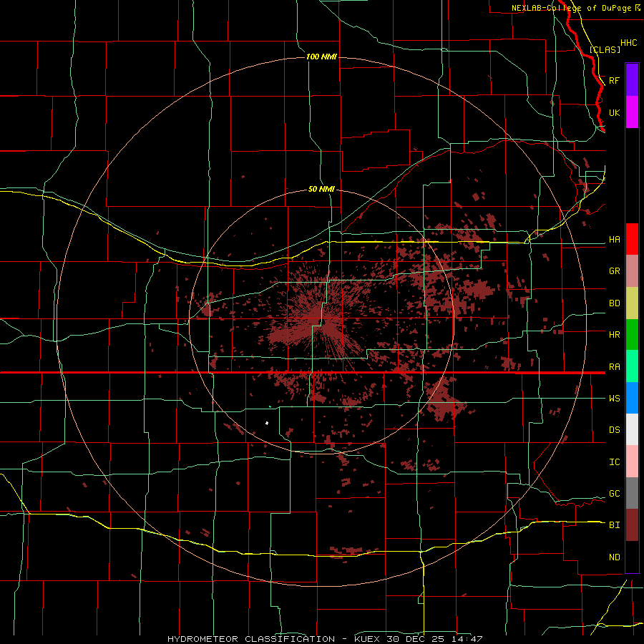
Task: Click the RA light-green legend swatch
Action: click(632, 366)
